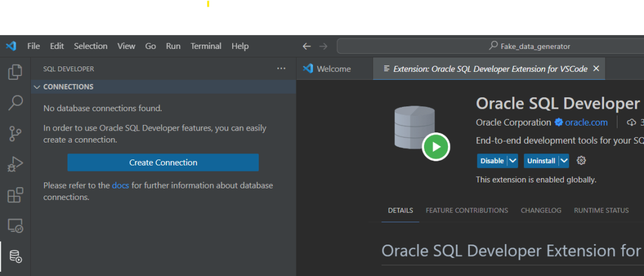Click the Create Connection button

point(163,162)
